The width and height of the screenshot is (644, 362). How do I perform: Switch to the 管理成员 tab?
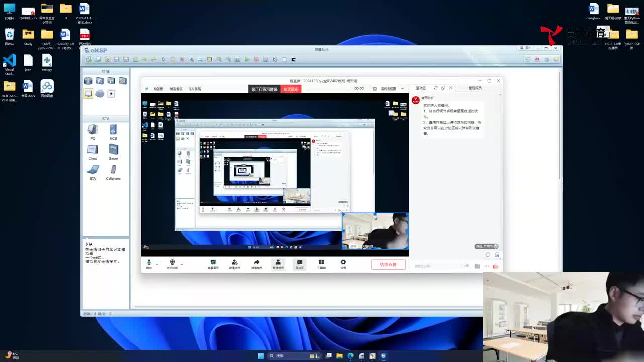click(475, 88)
